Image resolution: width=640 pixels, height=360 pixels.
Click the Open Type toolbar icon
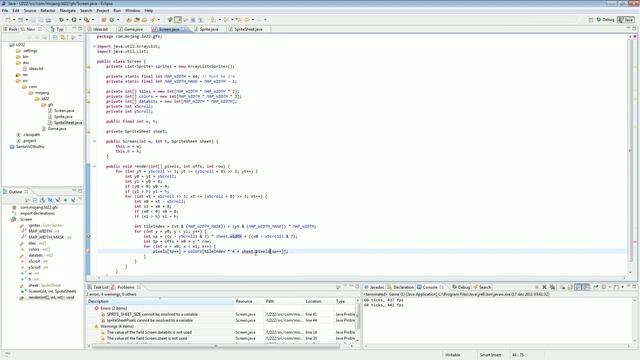point(129,20)
